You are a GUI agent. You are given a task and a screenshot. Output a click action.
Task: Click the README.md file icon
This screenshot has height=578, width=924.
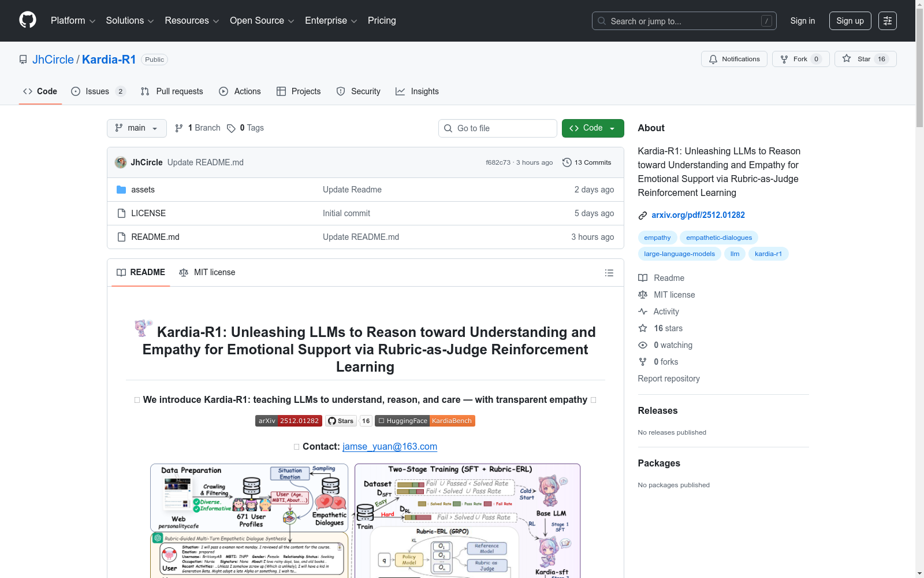coord(121,237)
